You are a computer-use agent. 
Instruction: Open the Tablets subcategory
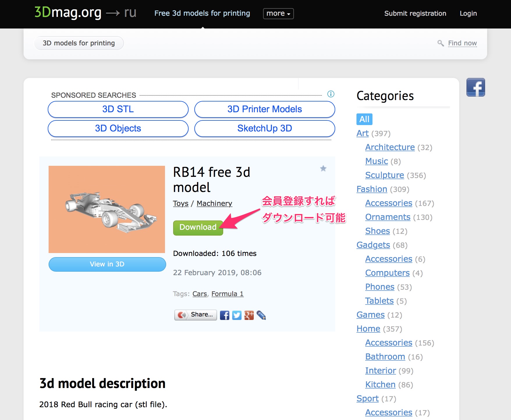tap(379, 301)
